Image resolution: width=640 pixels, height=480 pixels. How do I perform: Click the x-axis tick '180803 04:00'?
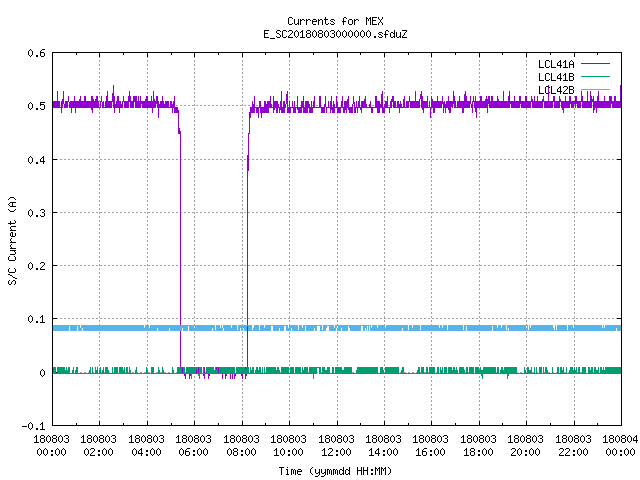(x=146, y=445)
